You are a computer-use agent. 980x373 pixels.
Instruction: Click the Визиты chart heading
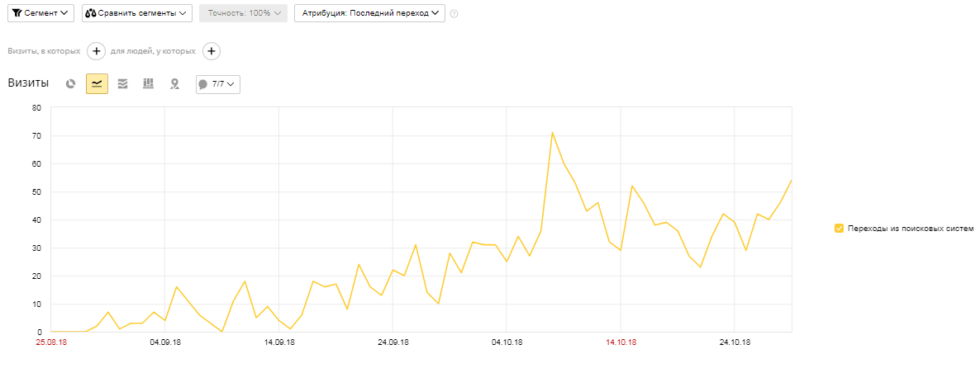coord(28,83)
